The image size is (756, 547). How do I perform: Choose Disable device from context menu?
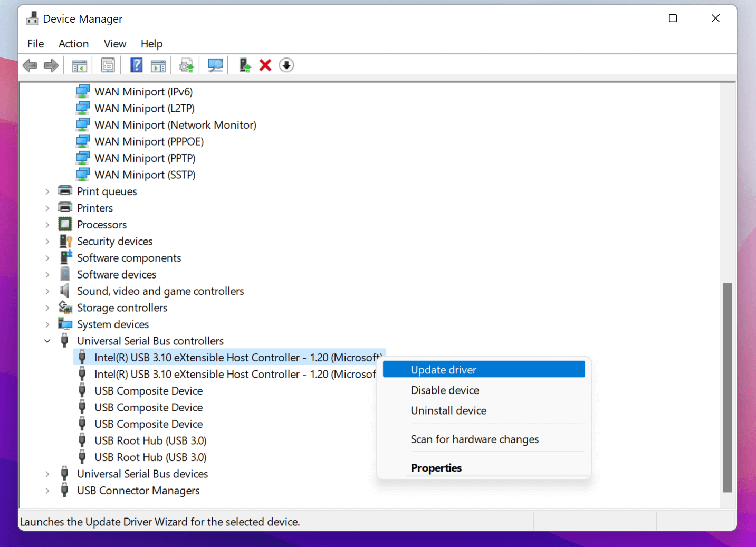click(x=484, y=390)
